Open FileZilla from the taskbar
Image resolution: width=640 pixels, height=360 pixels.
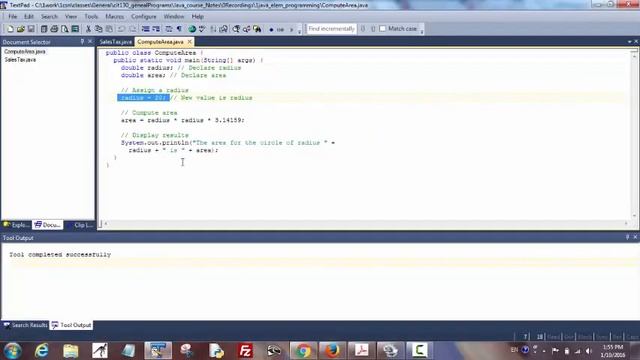(245, 351)
